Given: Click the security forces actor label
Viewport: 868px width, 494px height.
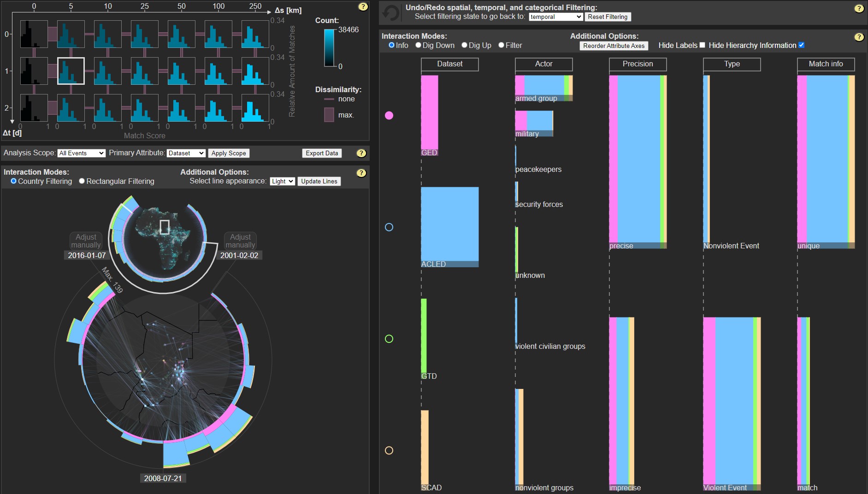Looking at the screenshot, I should pos(539,204).
